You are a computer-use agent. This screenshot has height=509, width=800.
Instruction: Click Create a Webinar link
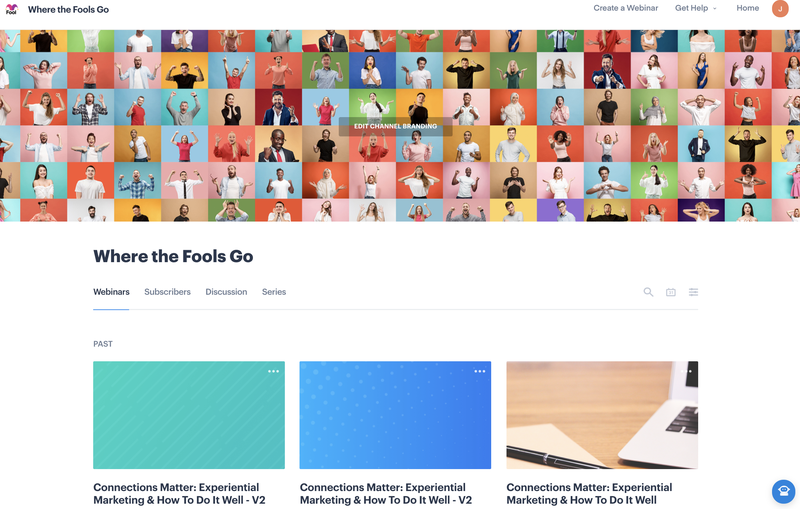626,8
